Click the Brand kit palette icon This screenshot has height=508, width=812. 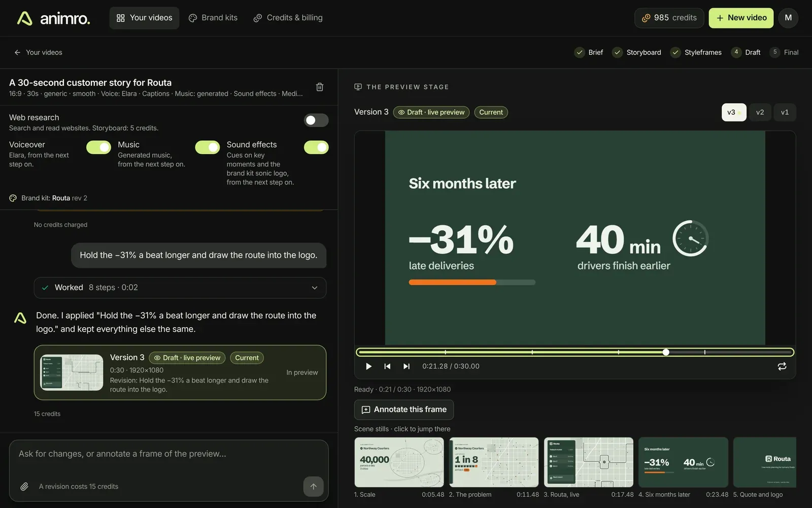13,198
